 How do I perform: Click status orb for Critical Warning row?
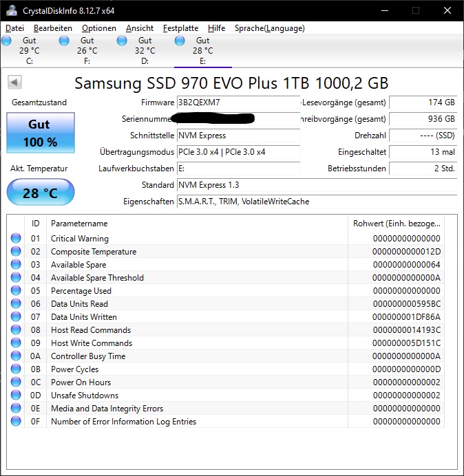pos(16,238)
